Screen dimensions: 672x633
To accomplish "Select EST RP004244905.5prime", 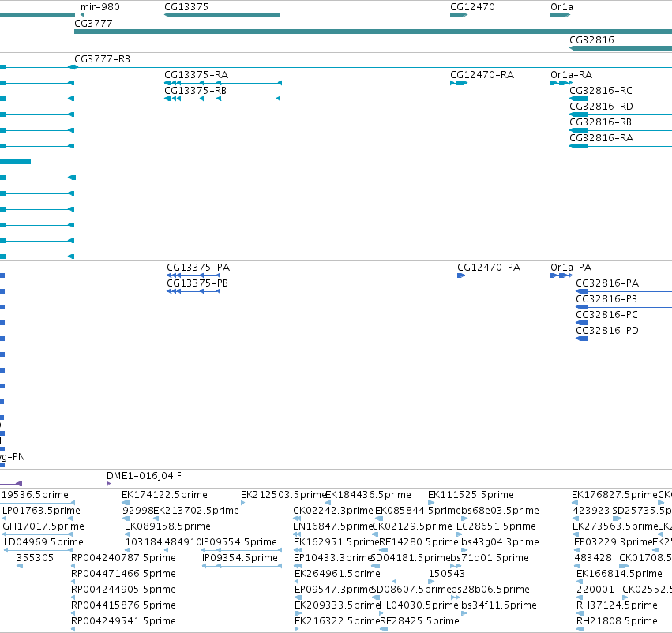I will pyautogui.click(x=123, y=590).
